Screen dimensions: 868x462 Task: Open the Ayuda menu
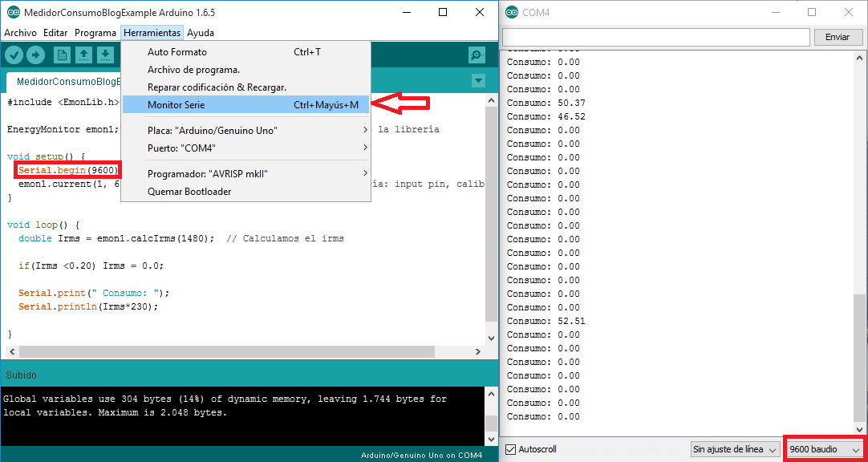pos(201,33)
